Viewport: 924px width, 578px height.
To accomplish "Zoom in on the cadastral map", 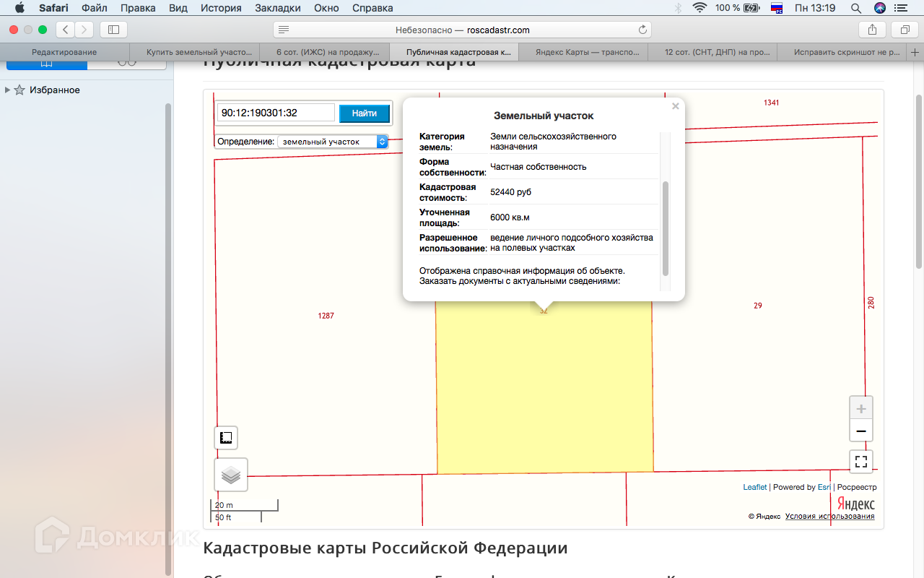I will [860, 408].
